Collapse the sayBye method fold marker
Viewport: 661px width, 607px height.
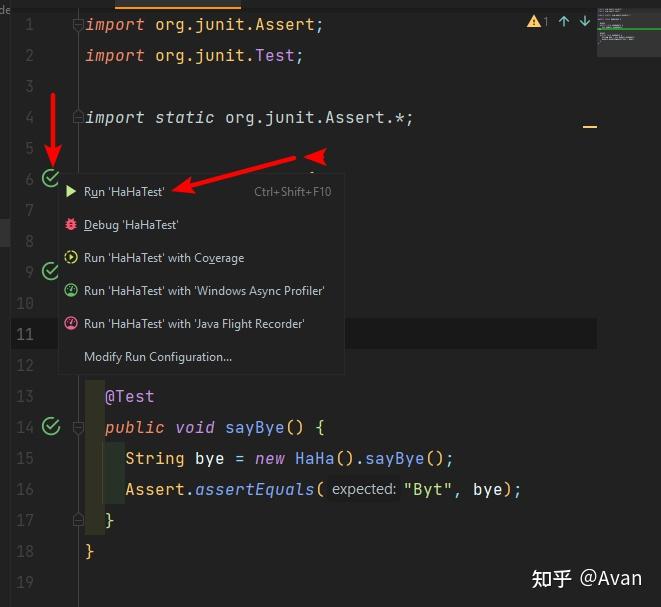click(x=78, y=428)
